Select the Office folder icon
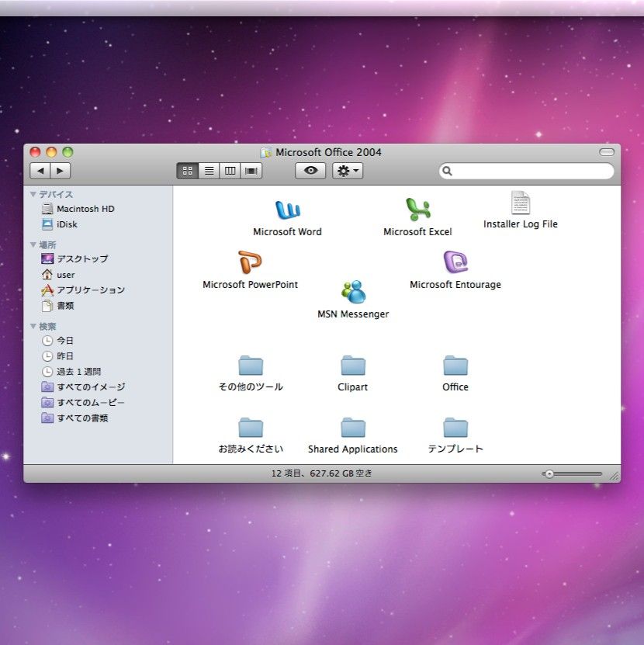The height and width of the screenshot is (645, 644). point(455,366)
